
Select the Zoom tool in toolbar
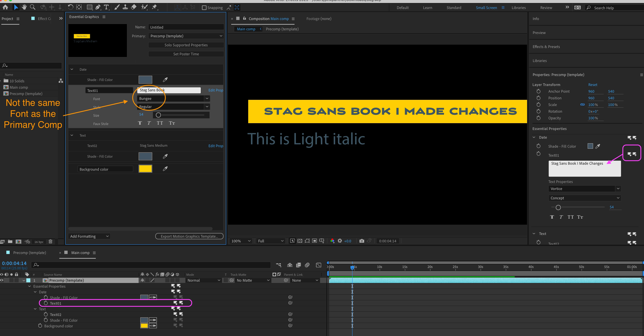click(32, 7)
